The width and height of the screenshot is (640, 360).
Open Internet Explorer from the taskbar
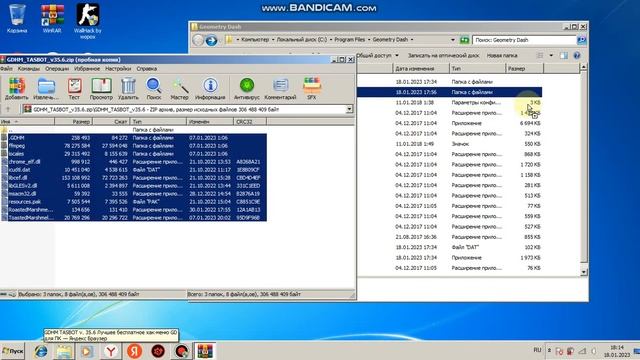click(40, 351)
